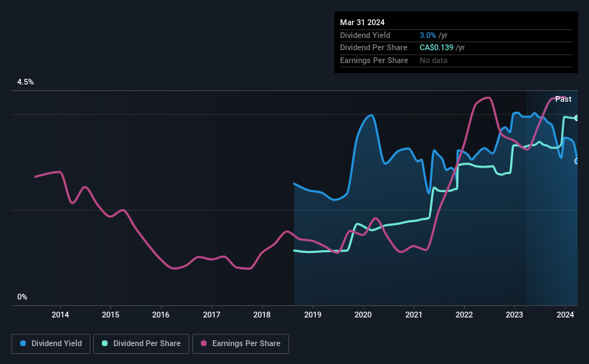Click the 2021 year tick label

tap(413, 315)
